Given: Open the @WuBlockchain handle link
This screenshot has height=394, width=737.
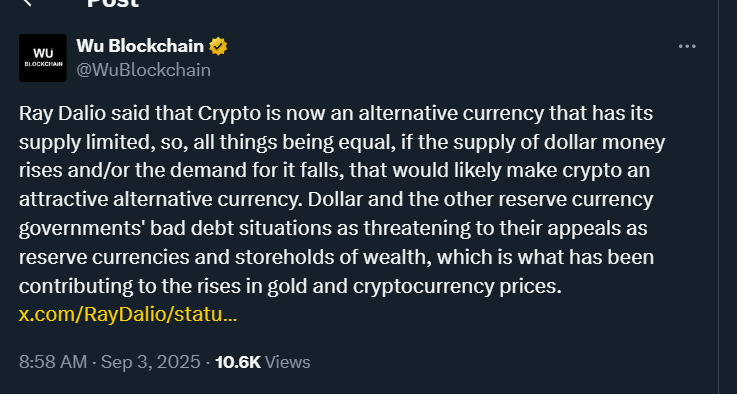Looking at the screenshot, I should click(x=143, y=70).
